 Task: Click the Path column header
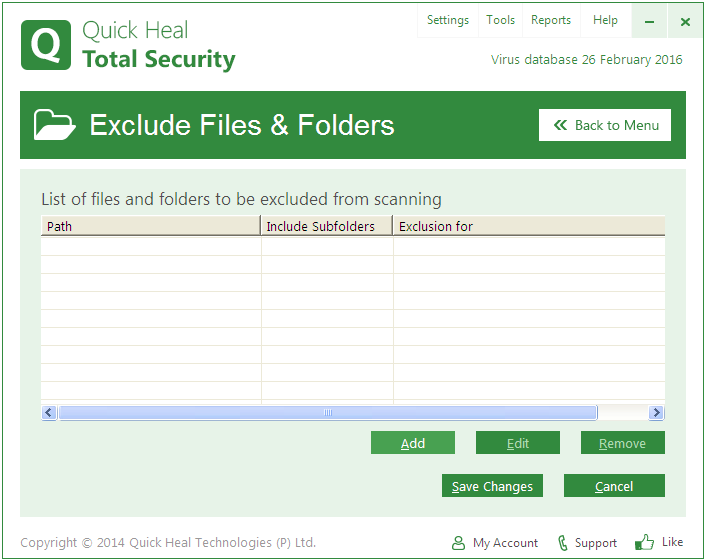click(x=150, y=226)
